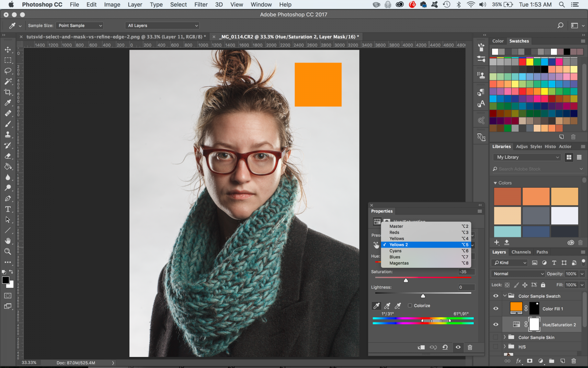Select the Move tool
The width and height of the screenshot is (588, 368).
click(x=8, y=50)
